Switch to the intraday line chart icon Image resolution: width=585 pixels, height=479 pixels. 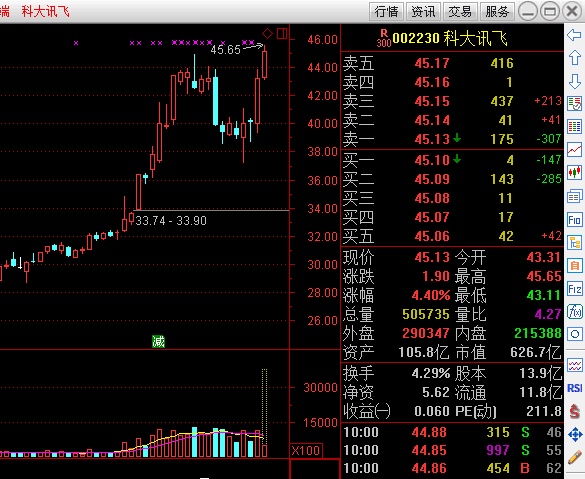click(574, 150)
